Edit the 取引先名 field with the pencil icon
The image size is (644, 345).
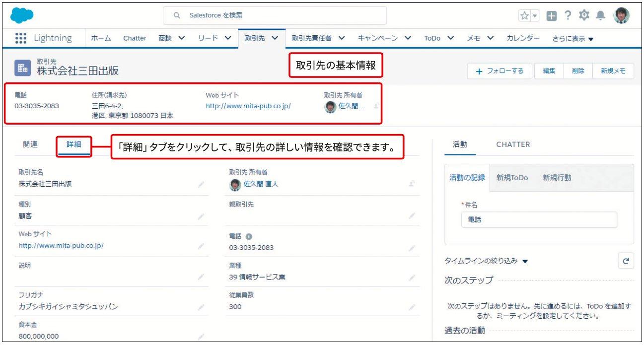click(x=201, y=184)
